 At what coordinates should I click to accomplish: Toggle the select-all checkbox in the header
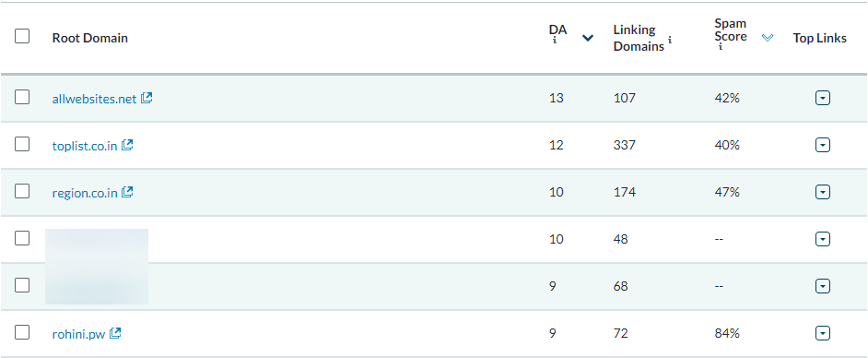pos(22,37)
